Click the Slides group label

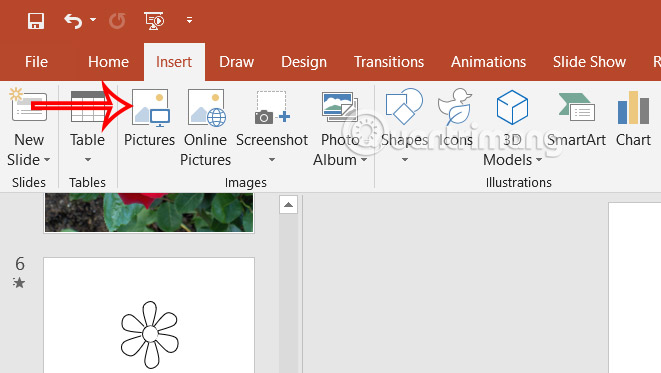pyautogui.click(x=29, y=182)
